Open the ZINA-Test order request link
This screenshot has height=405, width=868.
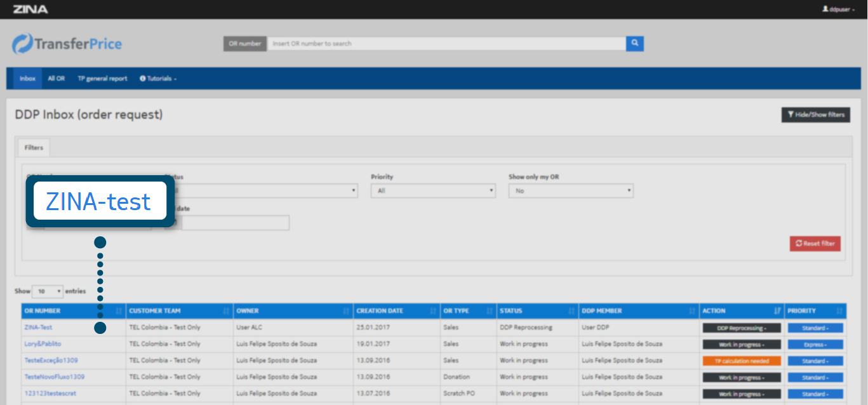tap(38, 328)
